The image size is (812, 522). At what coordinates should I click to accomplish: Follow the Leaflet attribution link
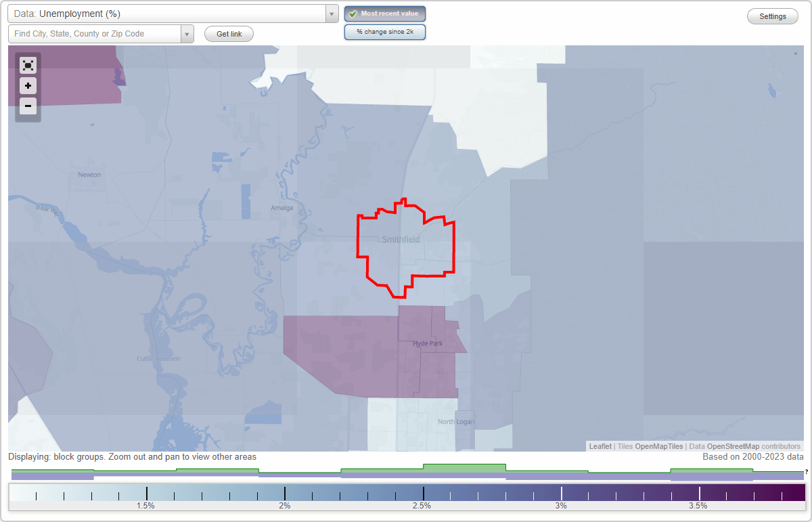coord(600,446)
